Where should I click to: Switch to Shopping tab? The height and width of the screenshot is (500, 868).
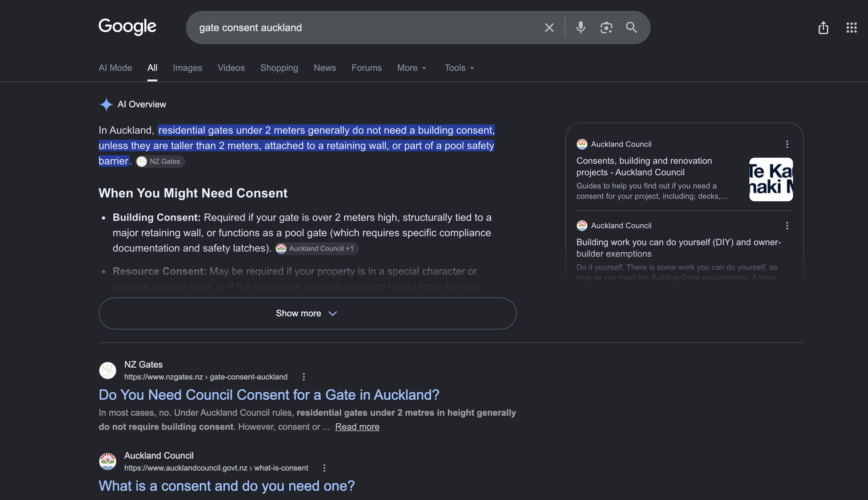tap(279, 68)
